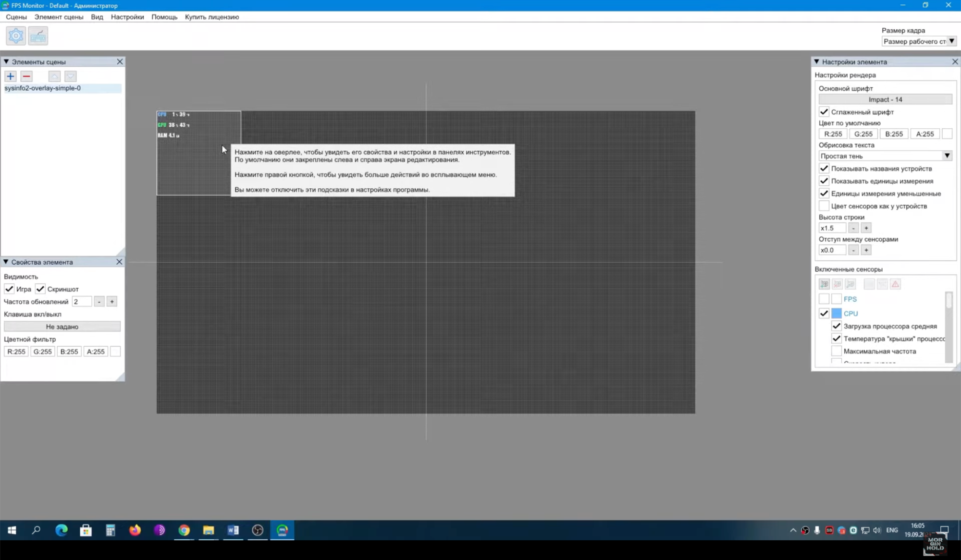Viewport: 961px width, 560px height.
Task: Collapse Настройки элемента panel triangle
Action: coord(816,61)
